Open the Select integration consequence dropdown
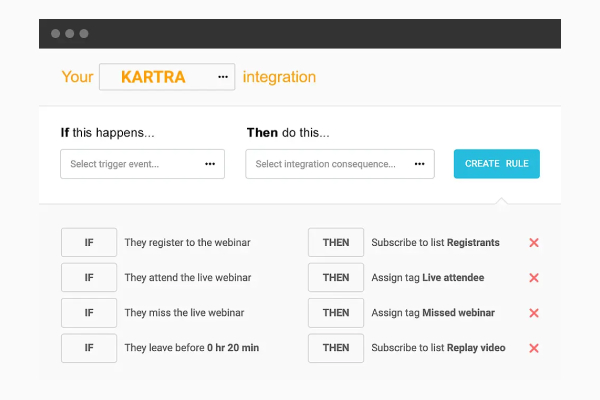This screenshot has width=600, height=400. point(340,164)
